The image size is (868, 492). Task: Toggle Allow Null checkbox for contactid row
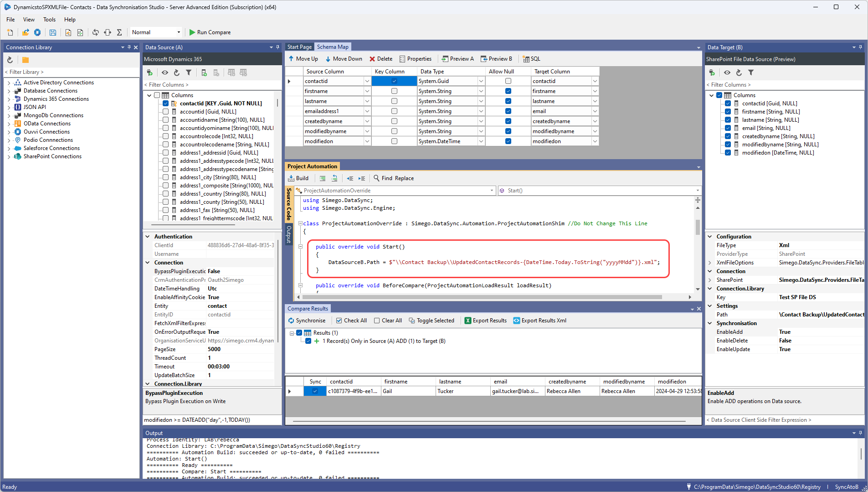(508, 81)
